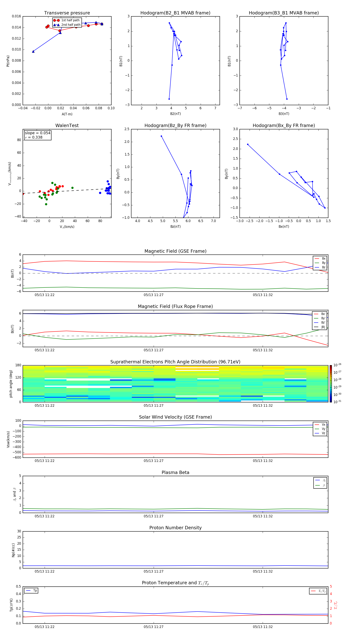Click the "βp and β" y-axis label

[14, 494]
